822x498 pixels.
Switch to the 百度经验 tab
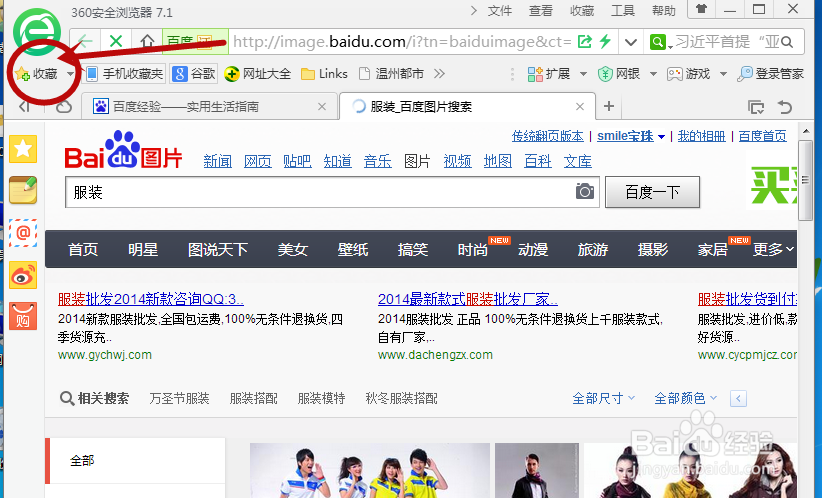[x=210, y=107]
